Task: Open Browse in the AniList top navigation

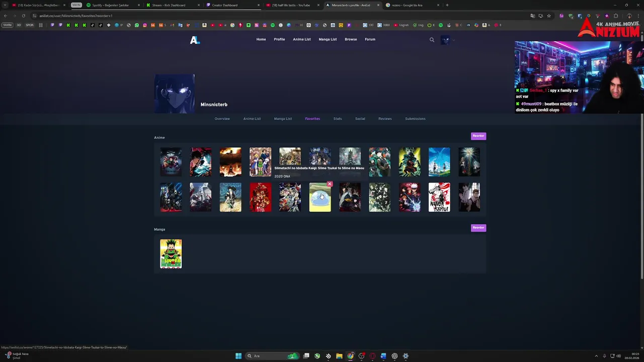Action: pyautogui.click(x=351, y=39)
